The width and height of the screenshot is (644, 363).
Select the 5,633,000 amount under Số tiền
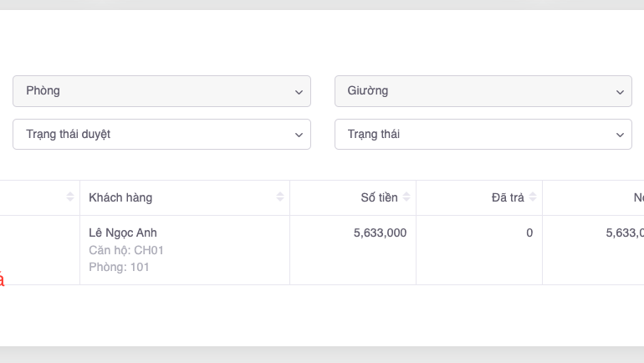click(380, 233)
